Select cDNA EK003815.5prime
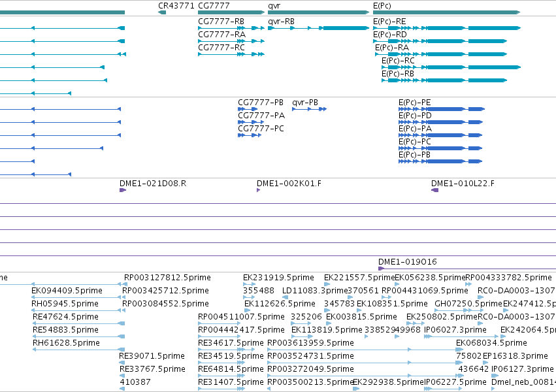Viewport: 556px width, 392px height. [329, 323]
